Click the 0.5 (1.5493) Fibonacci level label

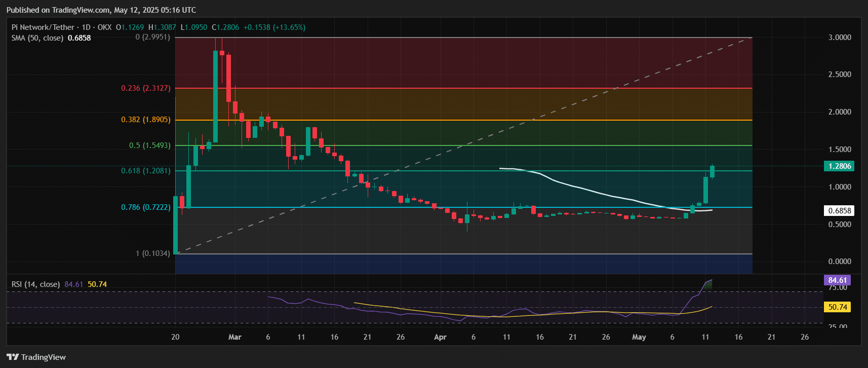click(150, 145)
